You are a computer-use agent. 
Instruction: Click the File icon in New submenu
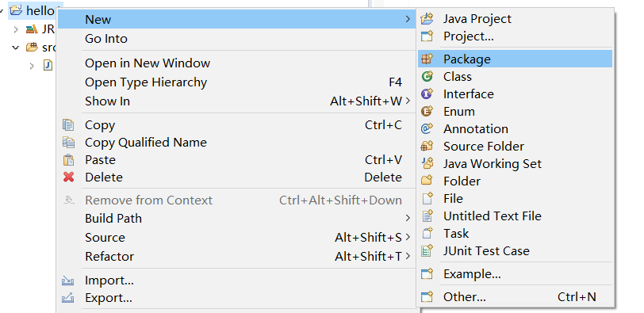coord(427,199)
